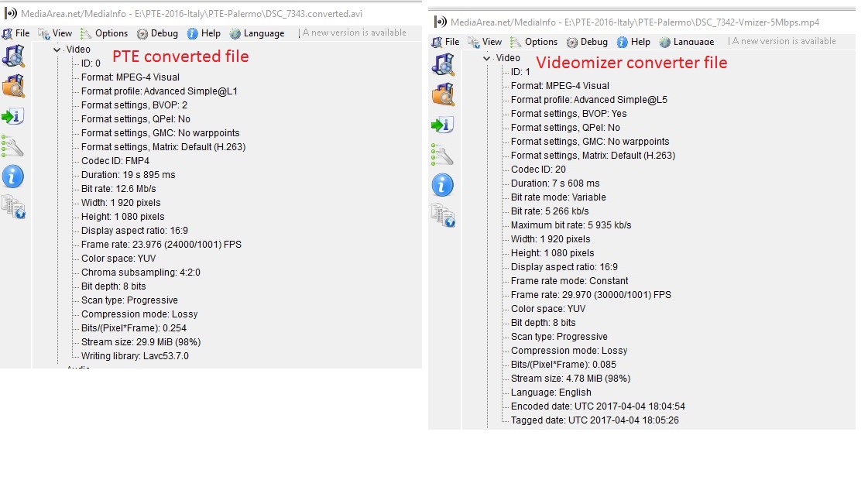Screen dimensions: 868x480
Task: Collapse the Video node in right window tree
Action: click(486, 57)
